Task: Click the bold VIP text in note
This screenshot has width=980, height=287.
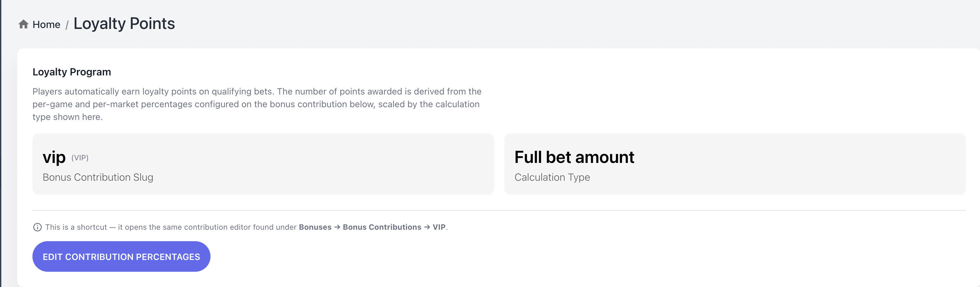Action: (439, 227)
